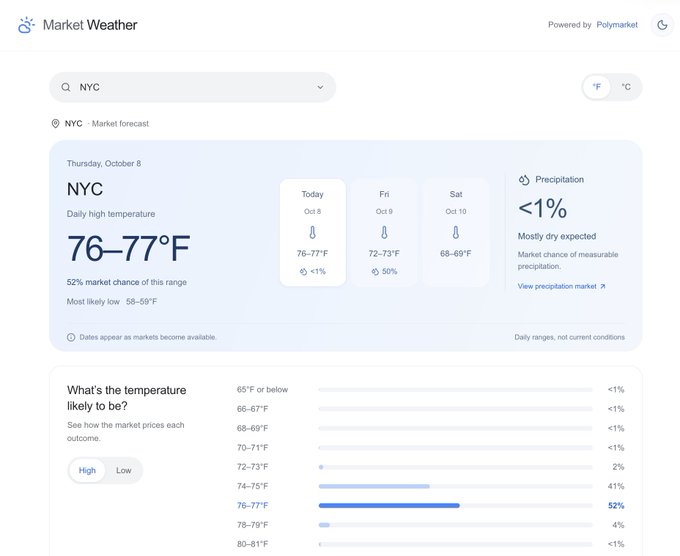The height and width of the screenshot is (556, 680).
Task: Switch units to °F
Action: (597, 87)
